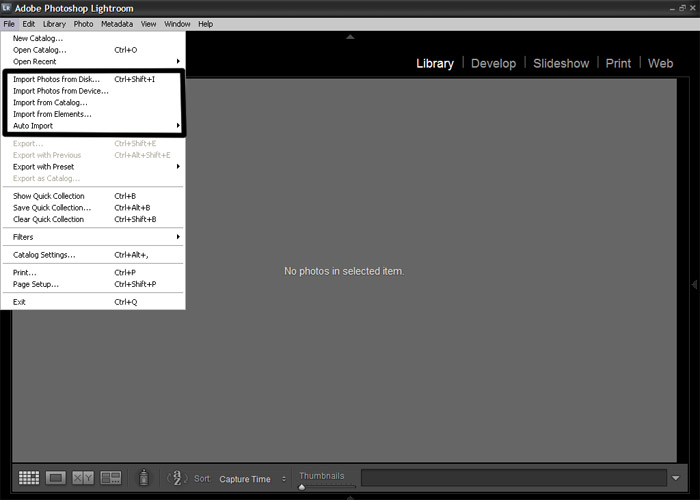Viewport: 700px width, 500px height.
Task: Switch to the Print module
Action: [x=618, y=63]
